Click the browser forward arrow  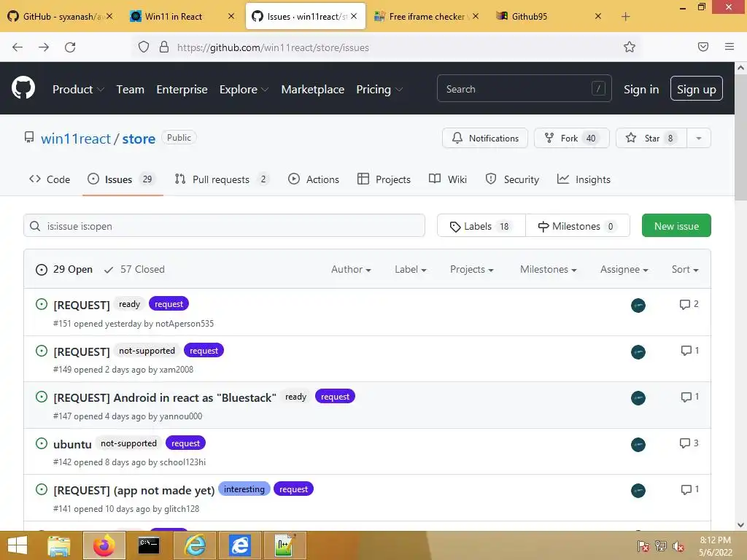[x=44, y=47]
